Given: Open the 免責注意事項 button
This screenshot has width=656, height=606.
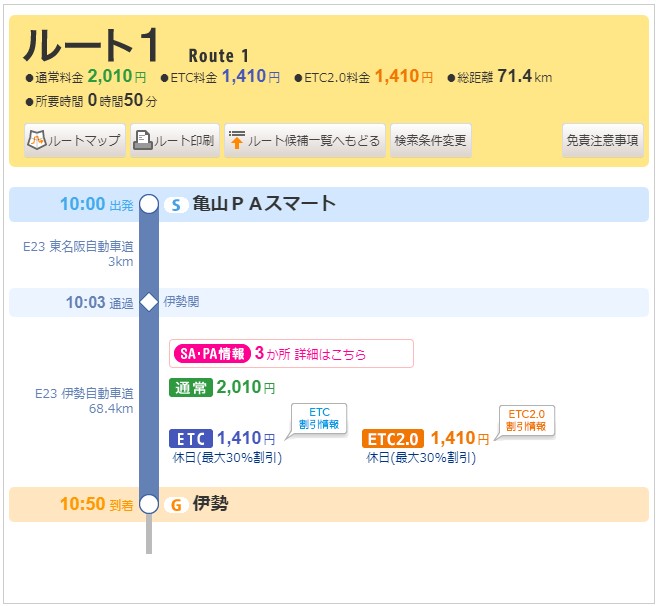Looking at the screenshot, I should tap(602, 141).
